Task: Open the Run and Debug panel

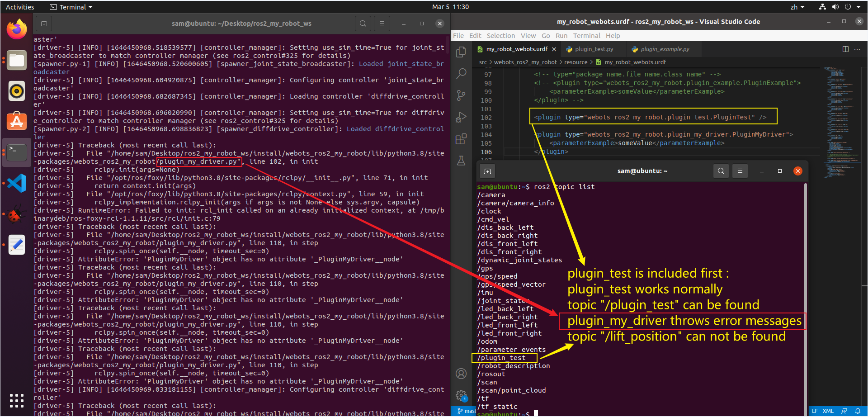Action: [461, 117]
